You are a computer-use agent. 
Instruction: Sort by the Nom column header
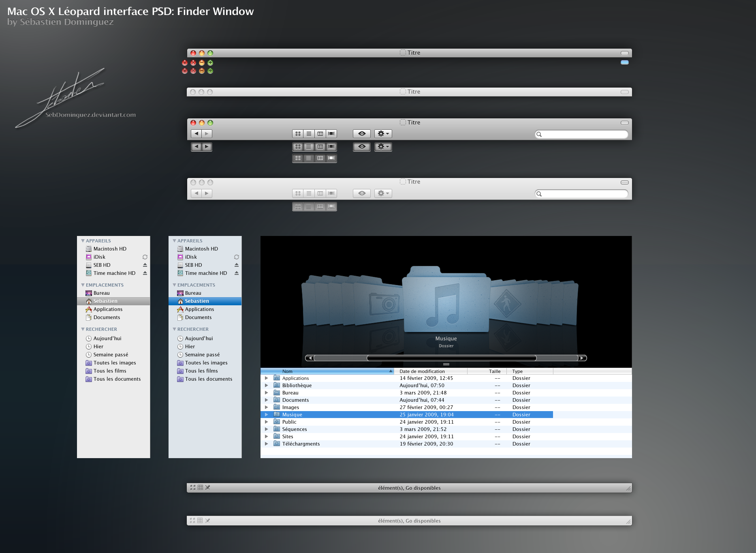point(327,371)
